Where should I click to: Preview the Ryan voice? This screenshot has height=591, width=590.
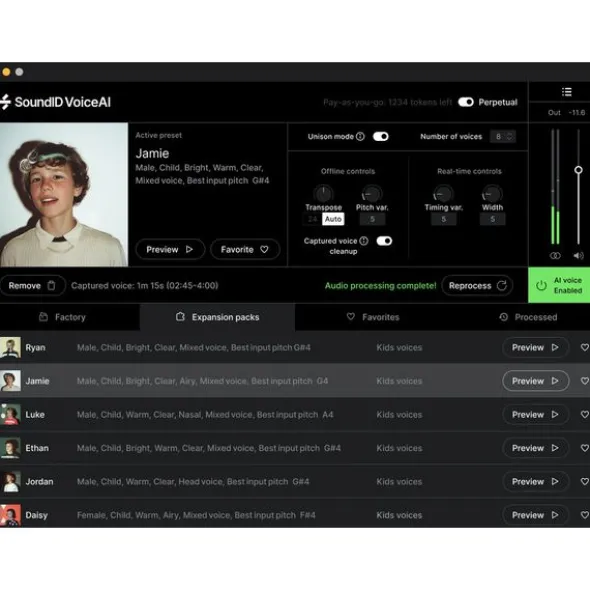535,348
